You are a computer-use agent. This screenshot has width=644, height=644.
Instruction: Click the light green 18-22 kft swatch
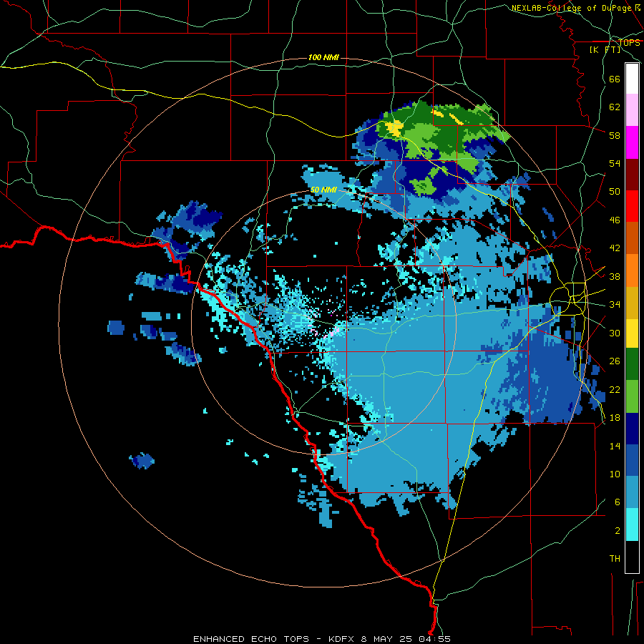[x=632, y=396]
